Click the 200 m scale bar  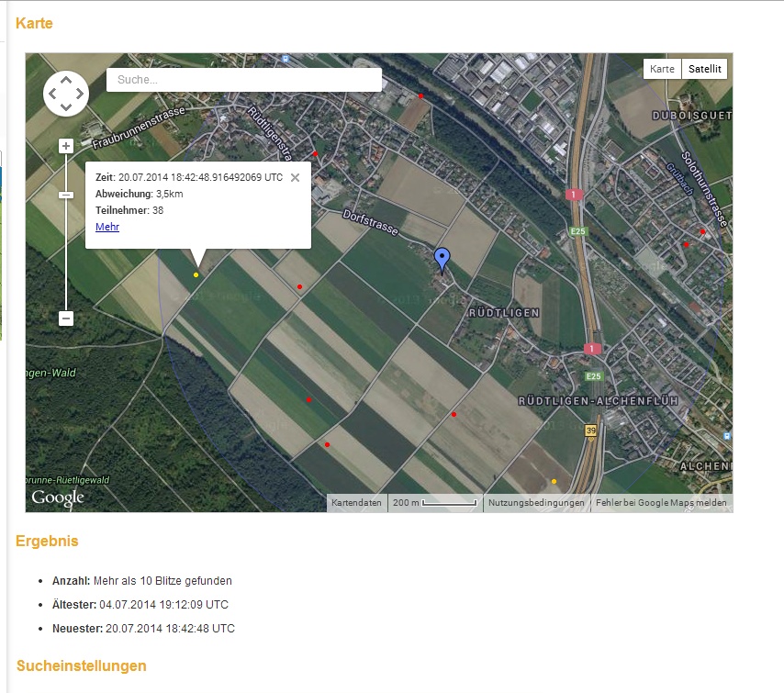[435, 503]
